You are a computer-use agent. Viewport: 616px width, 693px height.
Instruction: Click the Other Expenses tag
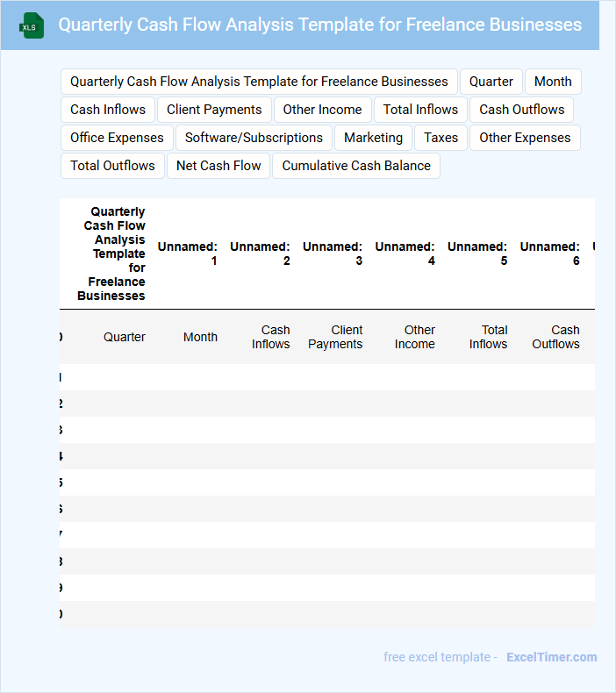pos(525,138)
